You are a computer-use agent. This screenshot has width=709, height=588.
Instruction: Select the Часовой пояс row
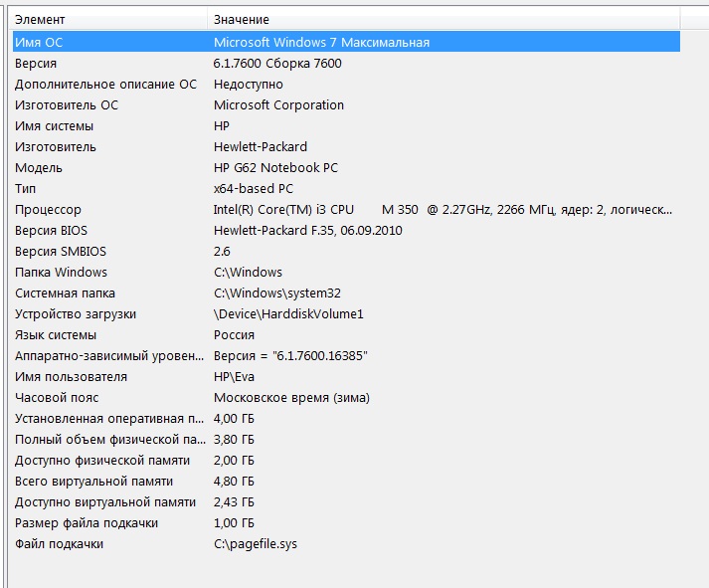point(346,398)
